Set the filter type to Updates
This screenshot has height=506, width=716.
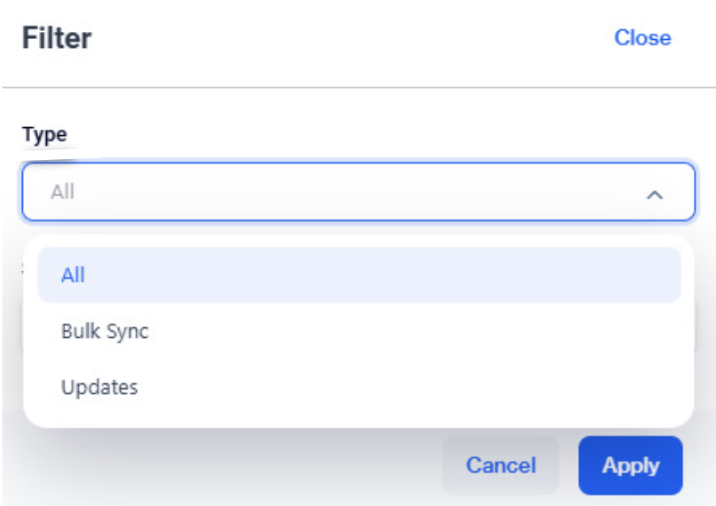(x=359, y=387)
